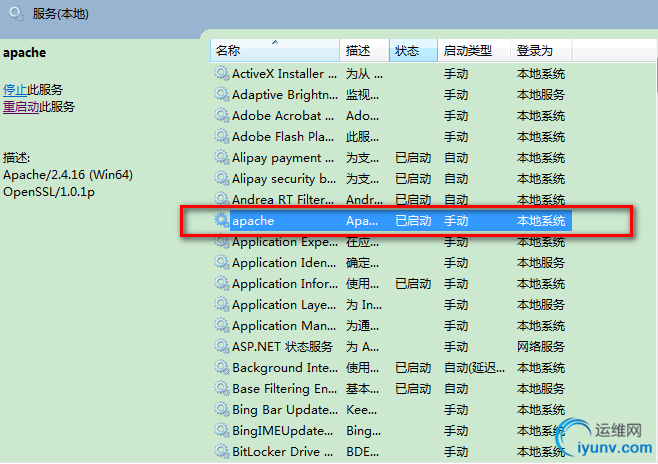Select the Alipay payment service name
The height and width of the screenshot is (464, 658).
click(x=283, y=158)
